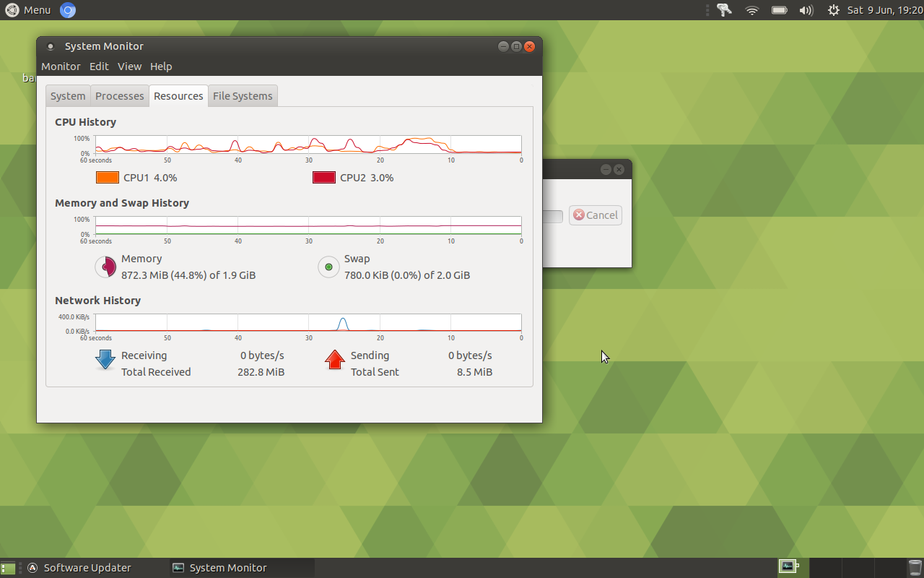This screenshot has width=924, height=578.
Task: Change the CPU1 orange color swatch
Action: 108,178
